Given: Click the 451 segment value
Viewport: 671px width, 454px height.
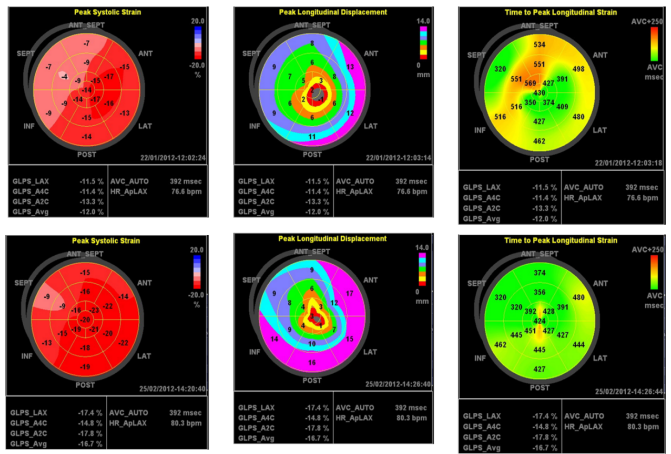Looking at the screenshot, I should 530,330.
